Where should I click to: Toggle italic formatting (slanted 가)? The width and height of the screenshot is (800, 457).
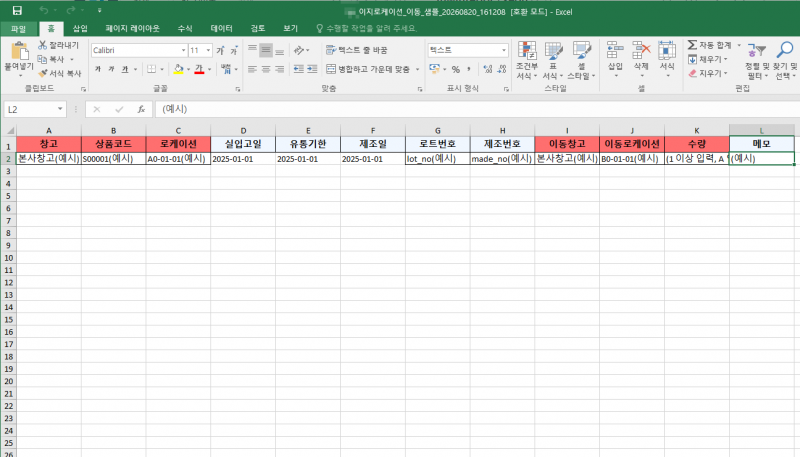[111, 69]
